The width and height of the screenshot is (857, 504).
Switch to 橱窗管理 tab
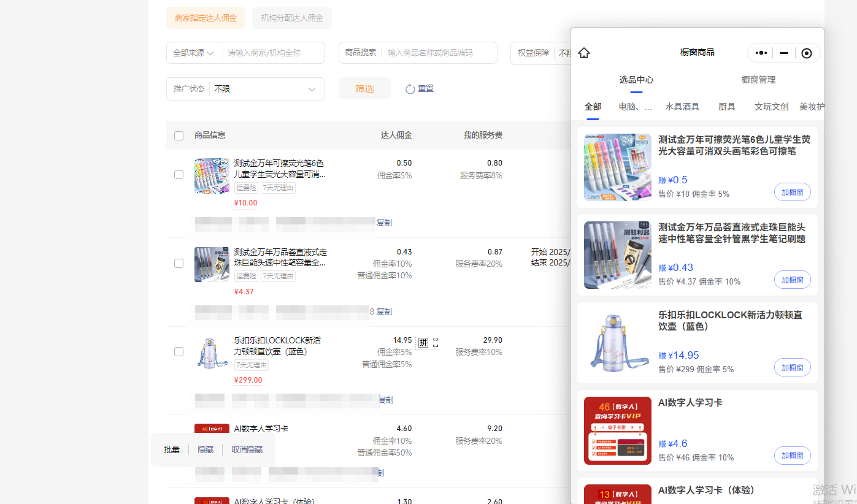click(x=758, y=80)
